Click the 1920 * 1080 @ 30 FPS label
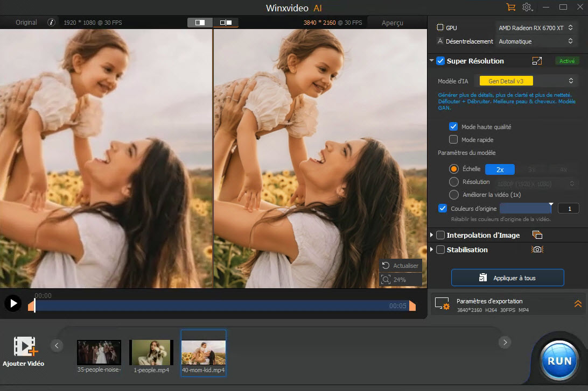Image resolution: width=588 pixels, height=391 pixels. click(93, 23)
